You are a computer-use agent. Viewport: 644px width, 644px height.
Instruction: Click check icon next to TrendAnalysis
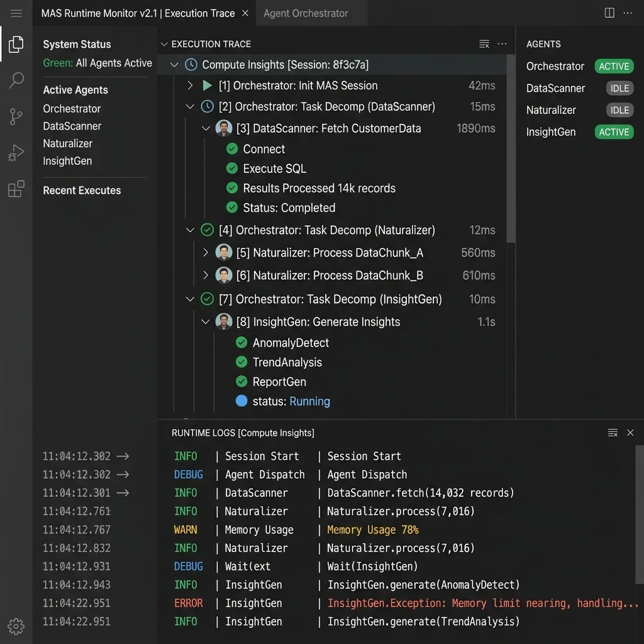[241, 362]
